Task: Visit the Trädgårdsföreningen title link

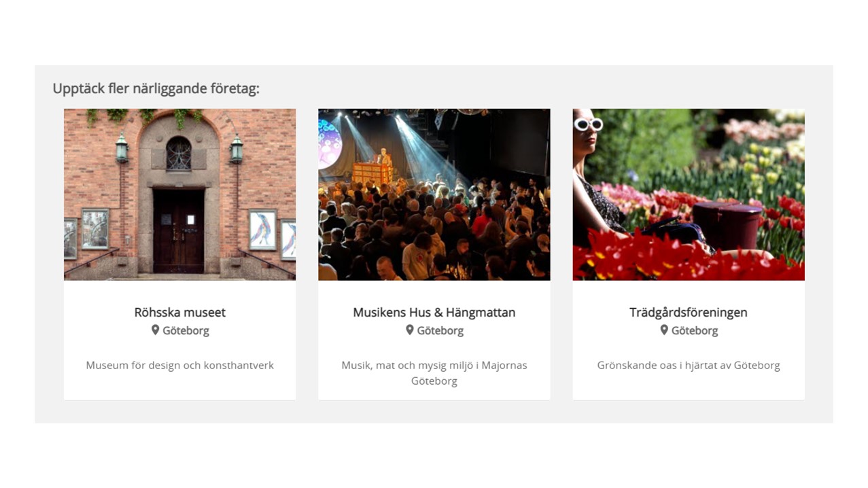Action: pos(689,312)
